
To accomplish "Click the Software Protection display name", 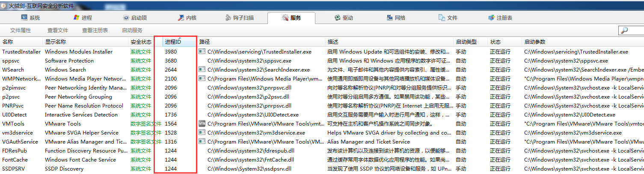I will point(69,60).
